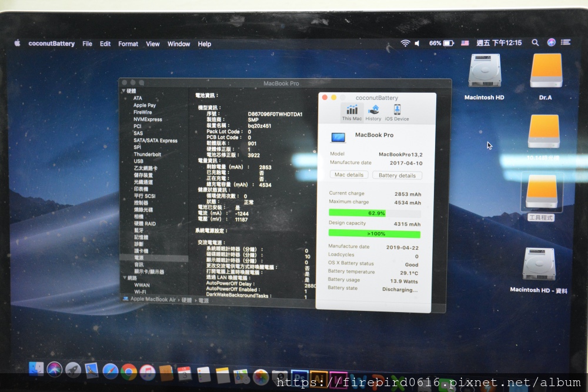Viewport: 588px width, 392px height.
Task: Open the Window menu
Action: click(179, 44)
